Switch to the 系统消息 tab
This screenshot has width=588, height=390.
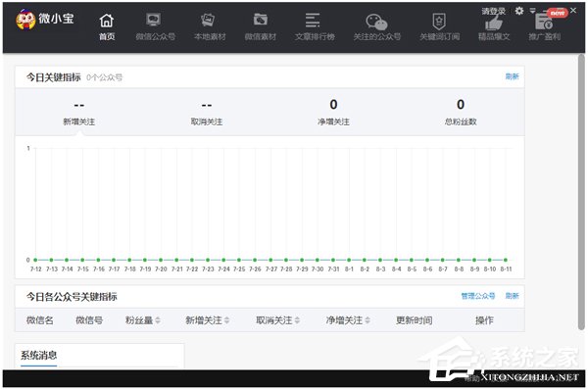(38, 355)
